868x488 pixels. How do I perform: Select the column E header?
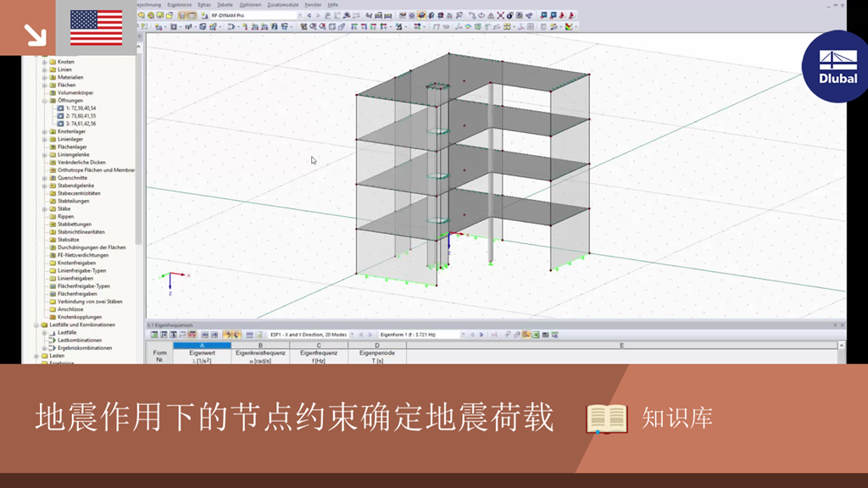621,346
